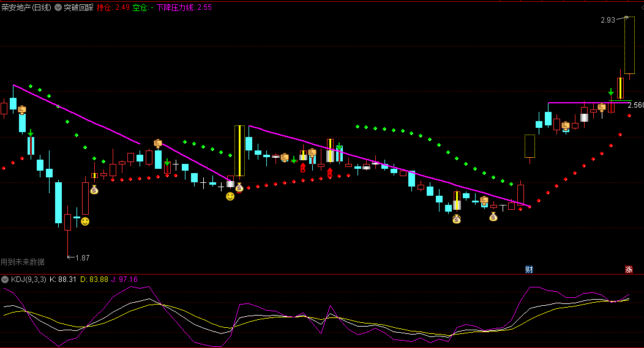Click the smiley below the tall yellow candle
Image resolution: width=644 pixels, height=348 pixels.
click(230, 196)
